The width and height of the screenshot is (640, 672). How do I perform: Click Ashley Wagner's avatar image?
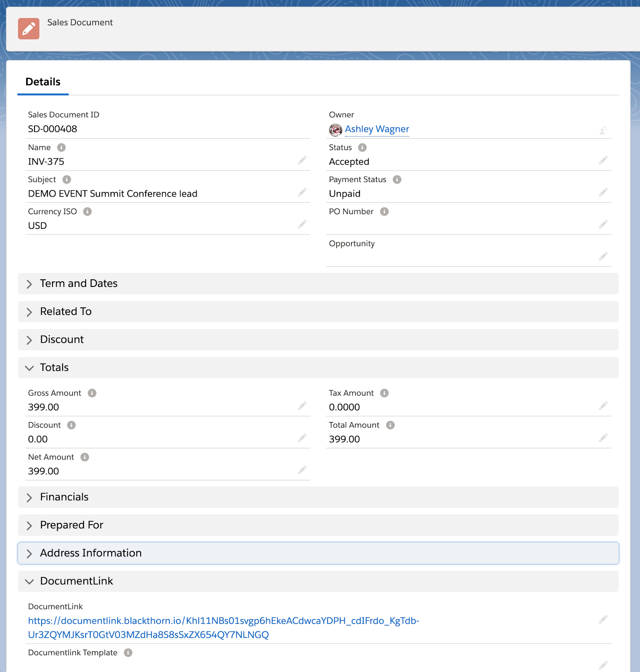coord(336,130)
